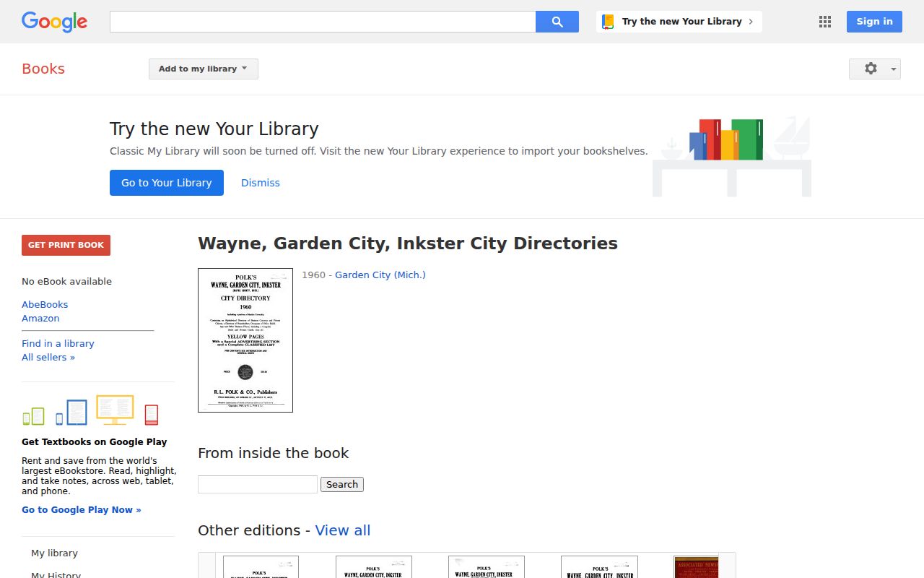This screenshot has height=578, width=924.
Task: Open the Amazon seller link
Action: pos(40,318)
